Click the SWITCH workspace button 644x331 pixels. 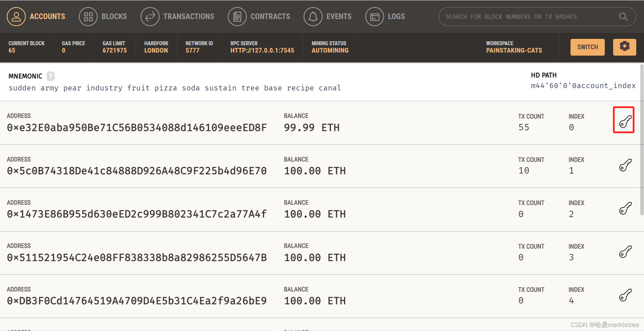pos(587,47)
